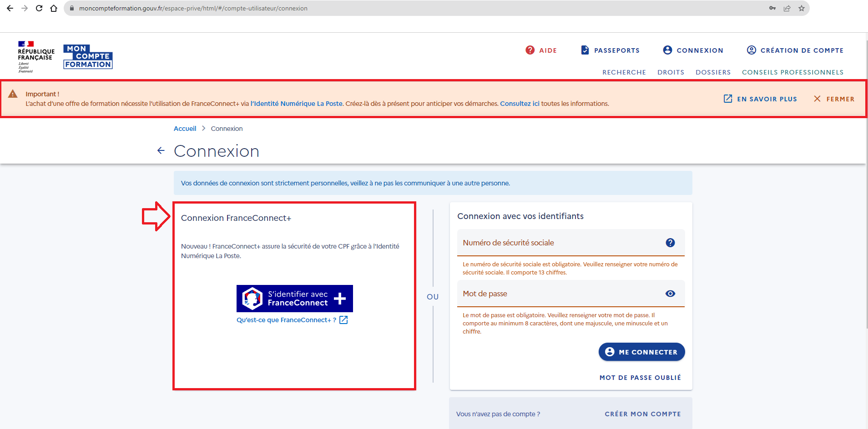Click the 'Connexion FranceConnect+' heading
The height and width of the screenshot is (429, 868).
(236, 218)
